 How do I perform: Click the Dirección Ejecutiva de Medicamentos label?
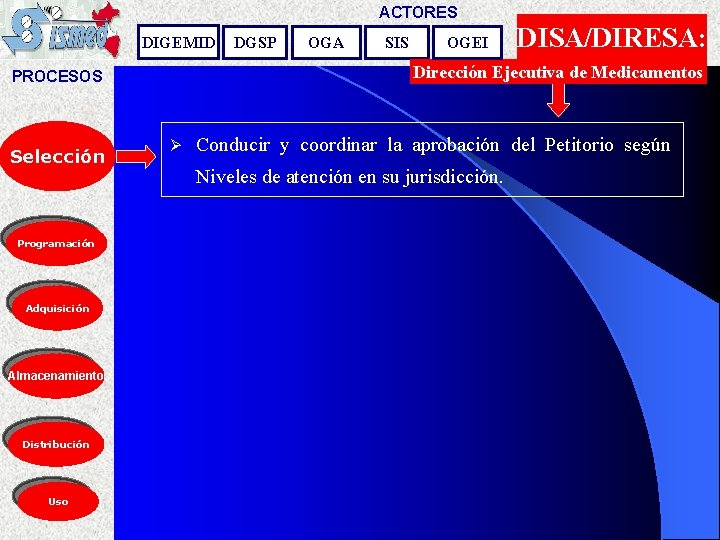point(557,73)
